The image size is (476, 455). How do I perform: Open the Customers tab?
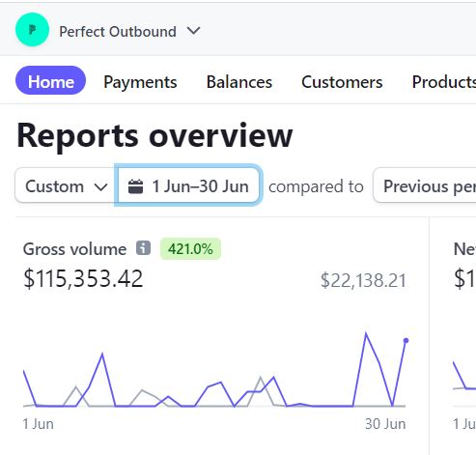click(342, 82)
